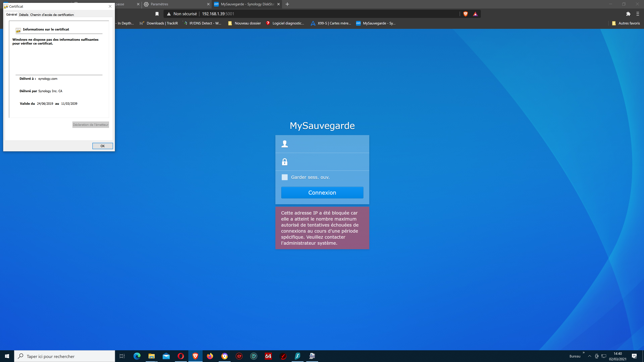644x362 pixels.
Task: Check the Garder sess. ouv. checkbox
Action: click(x=284, y=177)
